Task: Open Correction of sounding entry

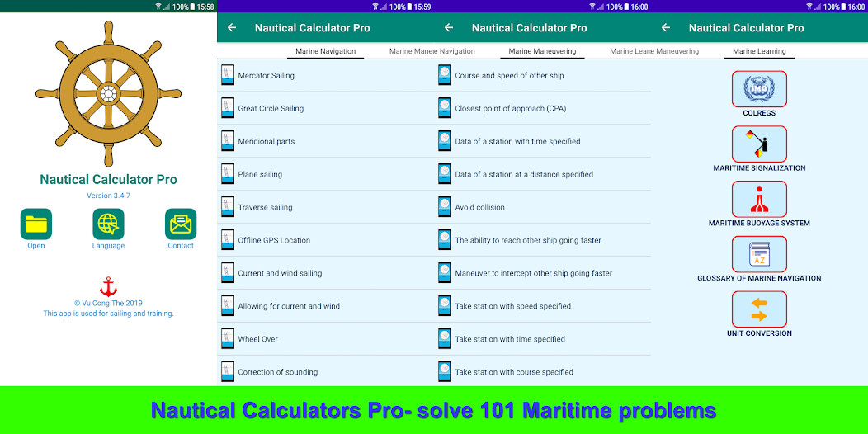Action: point(325,371)
